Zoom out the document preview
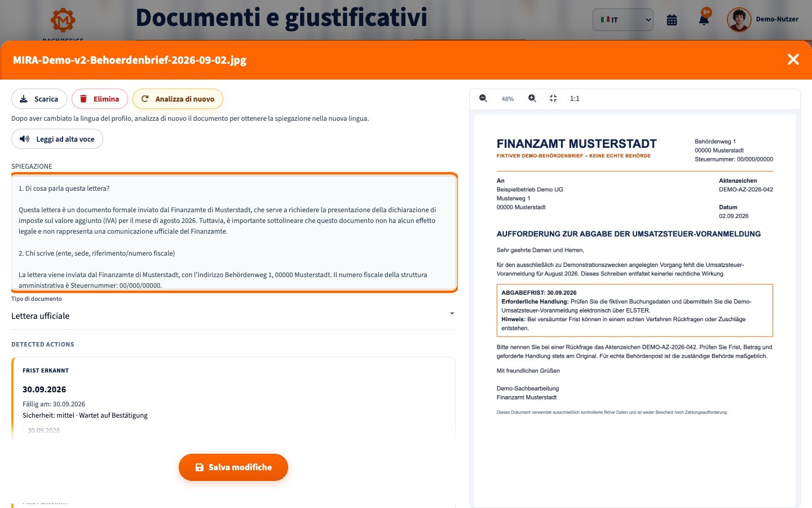Viewport: 812px width, 508px height. tap(483, 98)
